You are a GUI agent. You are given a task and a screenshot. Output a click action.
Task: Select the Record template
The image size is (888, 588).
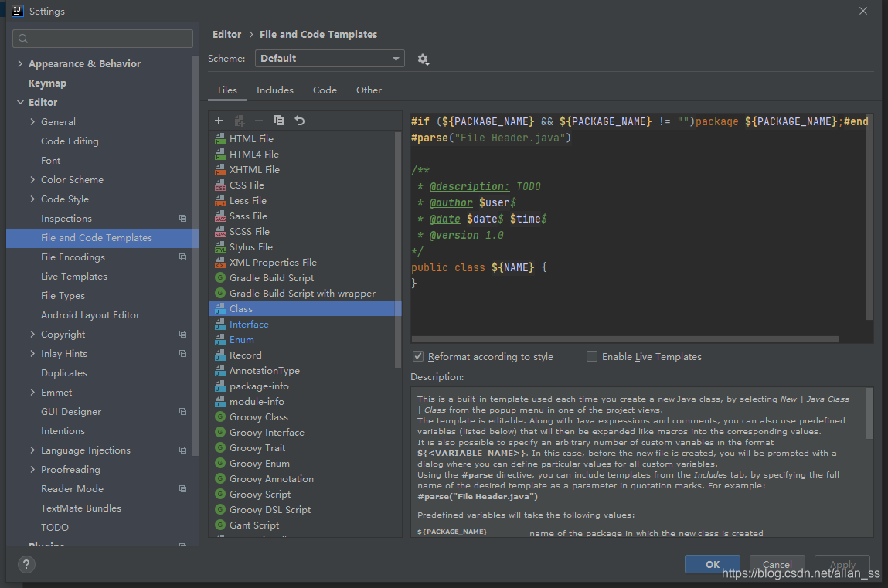[305, 355]
